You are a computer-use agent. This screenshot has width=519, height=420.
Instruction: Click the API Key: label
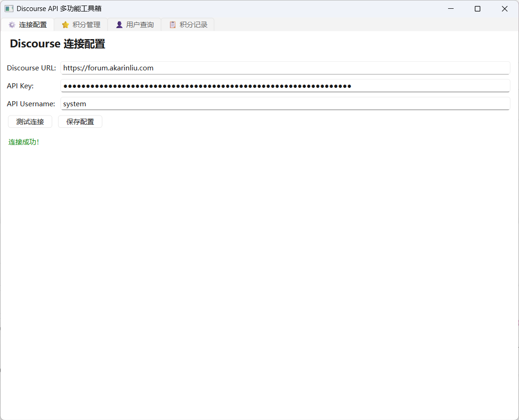(x=20, y=86)
